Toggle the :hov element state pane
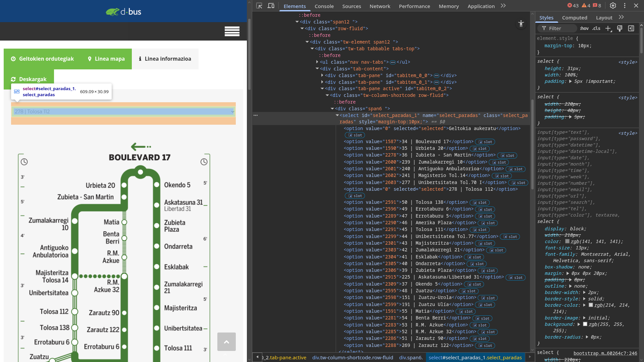The height and width of the screenshot is (362, 644). 584,28
